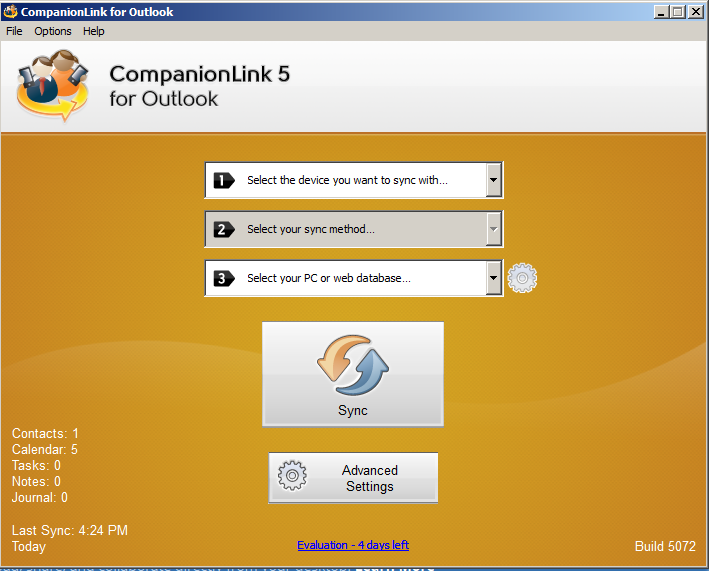Image resolution: width=709 pixels, height=576 pixels.
Task: Click the 'CompanionLink 5' heading text
Action: pos(199,74)
